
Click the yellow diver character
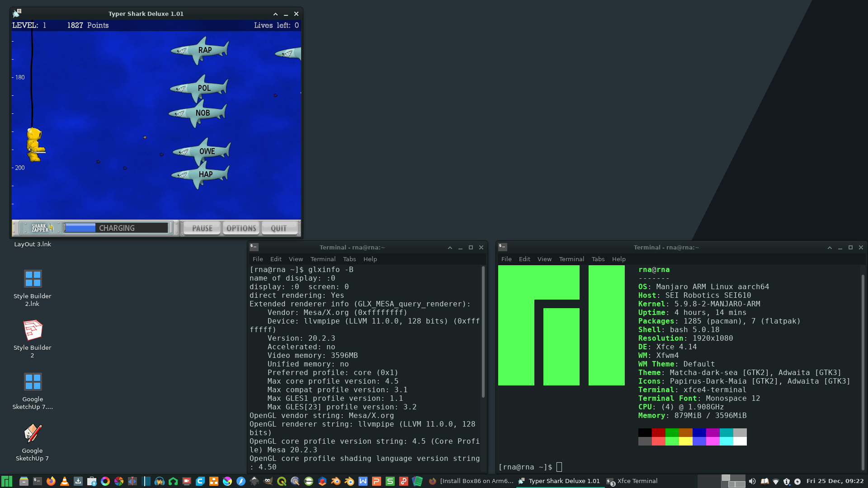(35, 145)
